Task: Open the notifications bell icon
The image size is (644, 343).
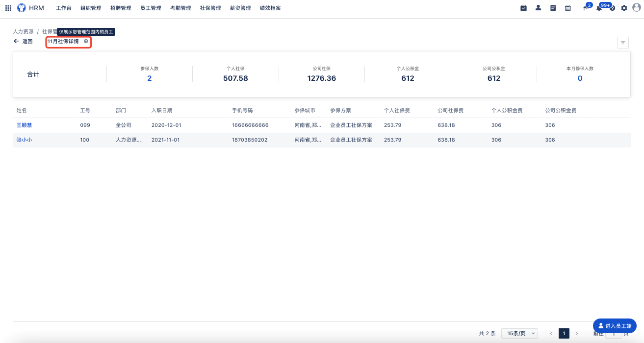Action: tap(599, 8)
